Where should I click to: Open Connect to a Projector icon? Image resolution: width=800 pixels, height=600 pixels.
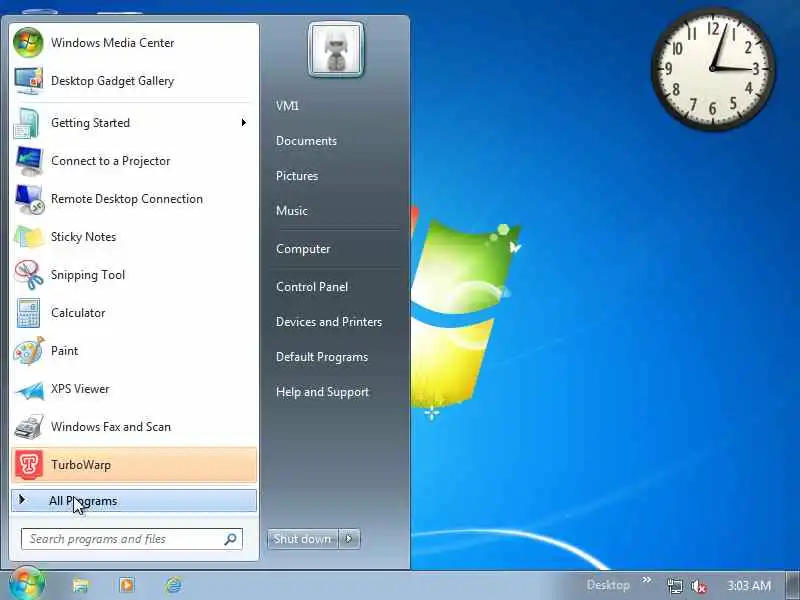[29, 161]
